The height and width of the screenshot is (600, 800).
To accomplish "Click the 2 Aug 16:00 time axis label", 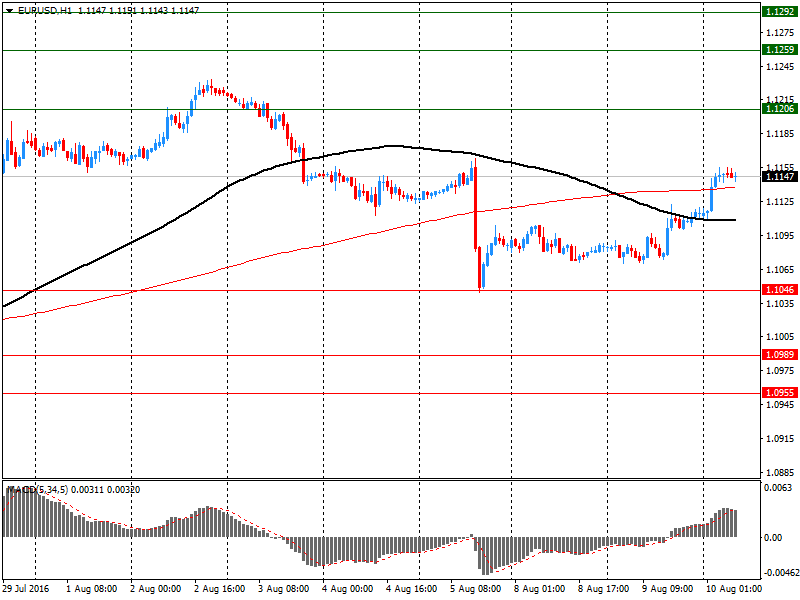I will [x=220, y=589].
